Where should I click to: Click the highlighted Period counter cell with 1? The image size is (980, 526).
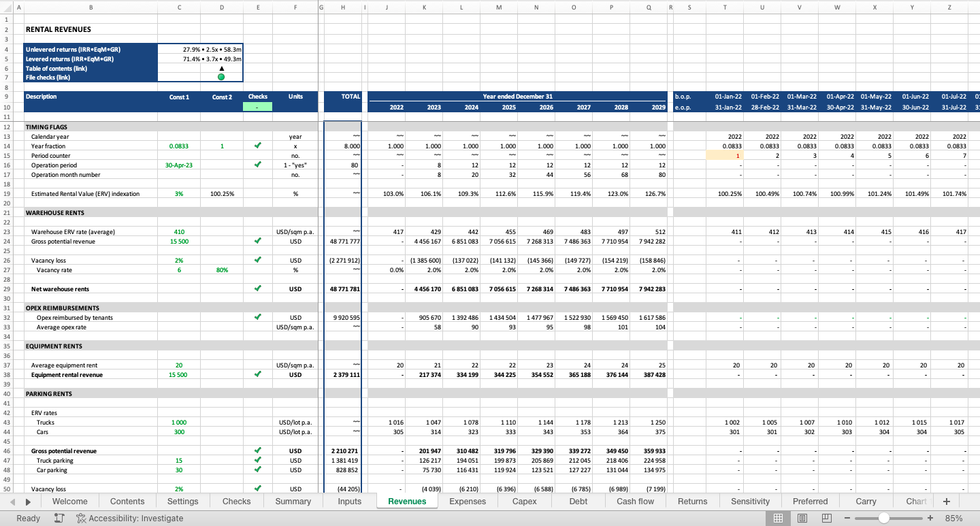[724, 156]
